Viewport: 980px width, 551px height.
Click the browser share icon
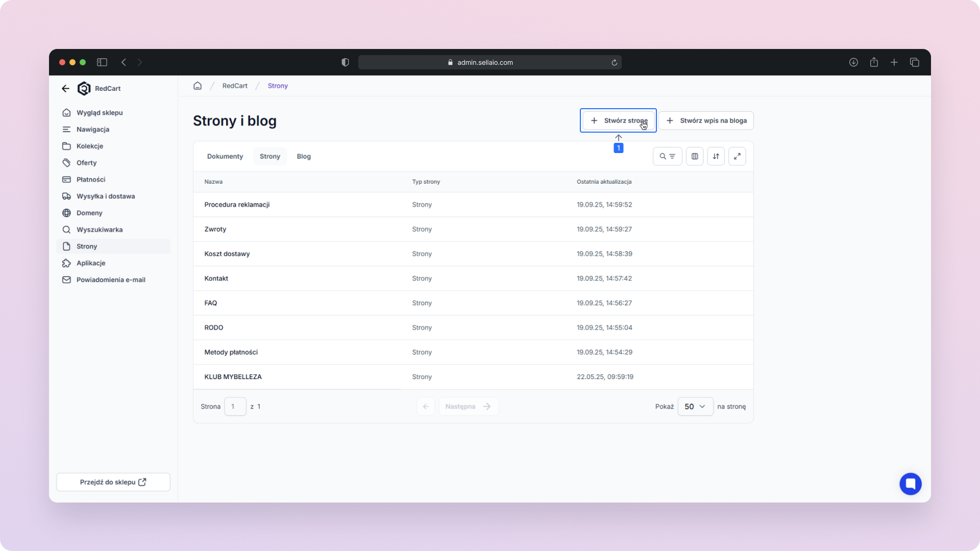874,62
